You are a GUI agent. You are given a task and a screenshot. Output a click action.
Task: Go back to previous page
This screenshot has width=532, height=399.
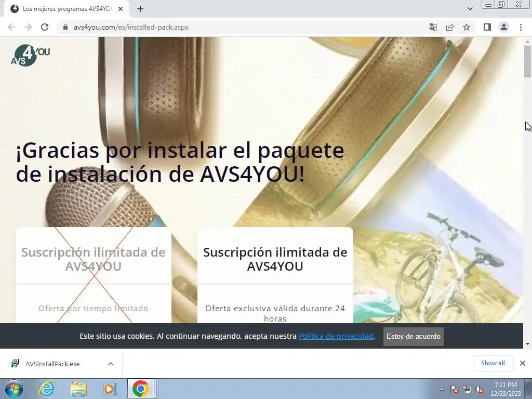click(x=11, y=27)
